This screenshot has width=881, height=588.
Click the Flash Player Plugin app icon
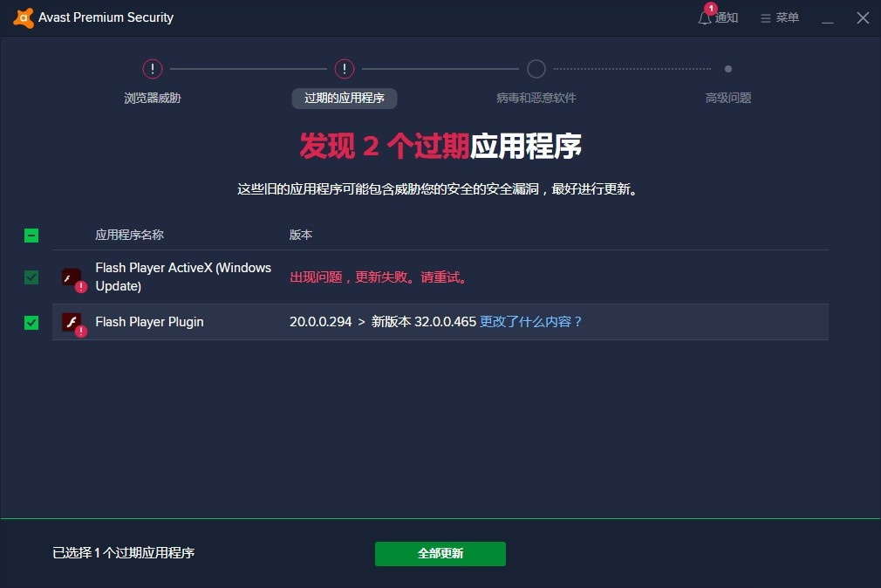tap(72, 322)
